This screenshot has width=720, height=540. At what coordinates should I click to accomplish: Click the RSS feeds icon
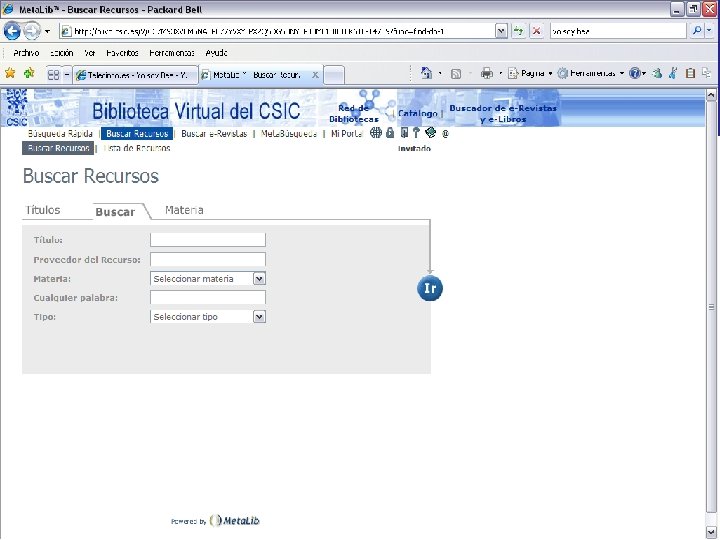tap(456, 73)
